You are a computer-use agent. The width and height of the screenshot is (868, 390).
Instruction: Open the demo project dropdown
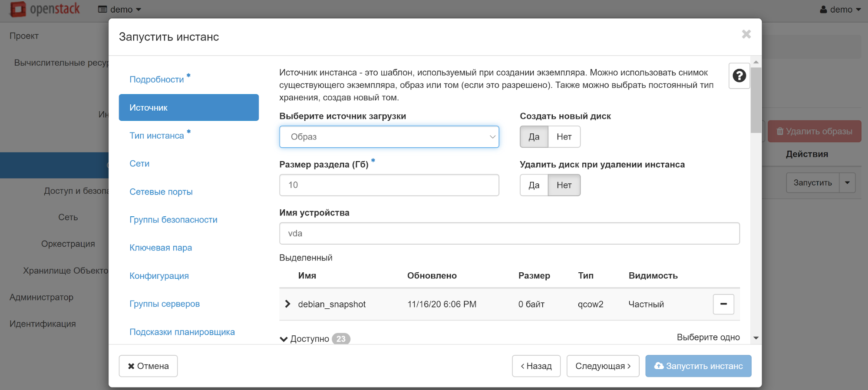pyautogui.click(x=120, y=10)
